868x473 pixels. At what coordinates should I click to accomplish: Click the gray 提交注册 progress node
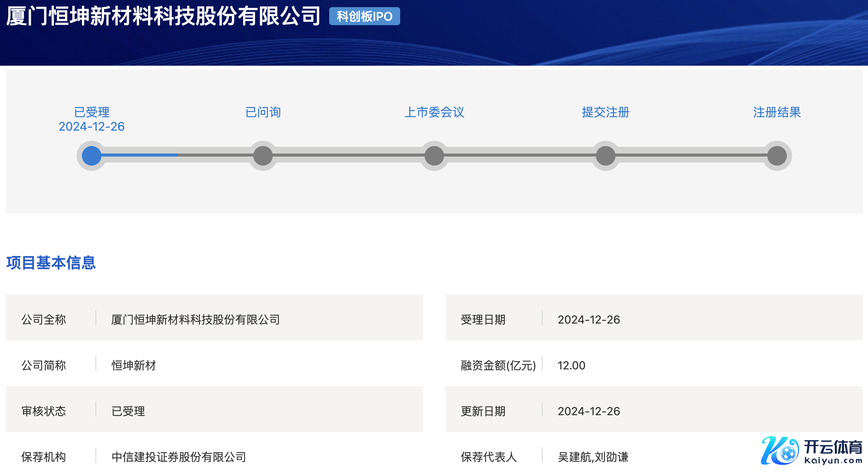coord(606,156)
